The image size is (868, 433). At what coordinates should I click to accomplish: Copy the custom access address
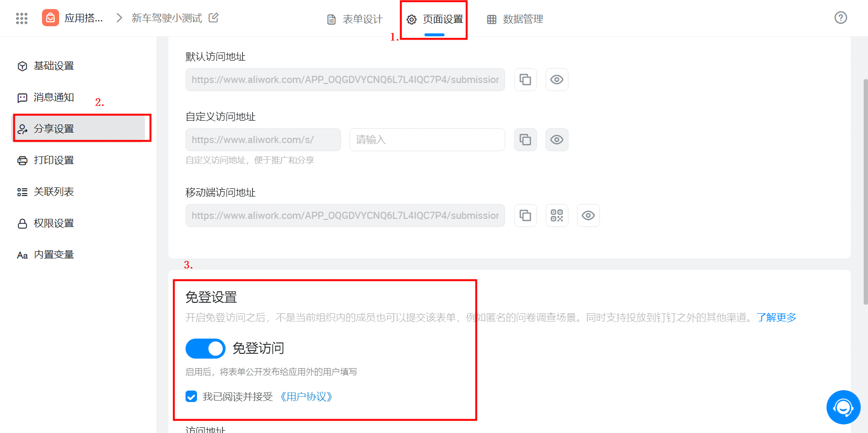pyautogui.click(x=526, y=140)
